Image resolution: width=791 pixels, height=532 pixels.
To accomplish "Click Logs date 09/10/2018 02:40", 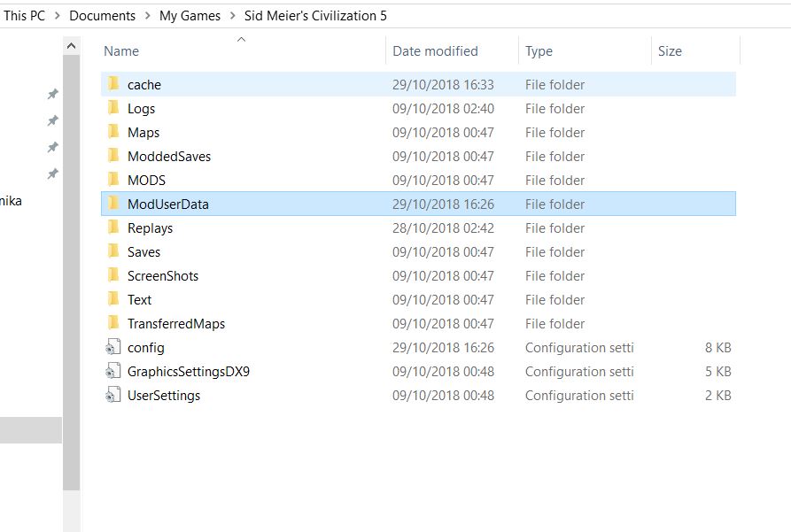I will 443,108.
